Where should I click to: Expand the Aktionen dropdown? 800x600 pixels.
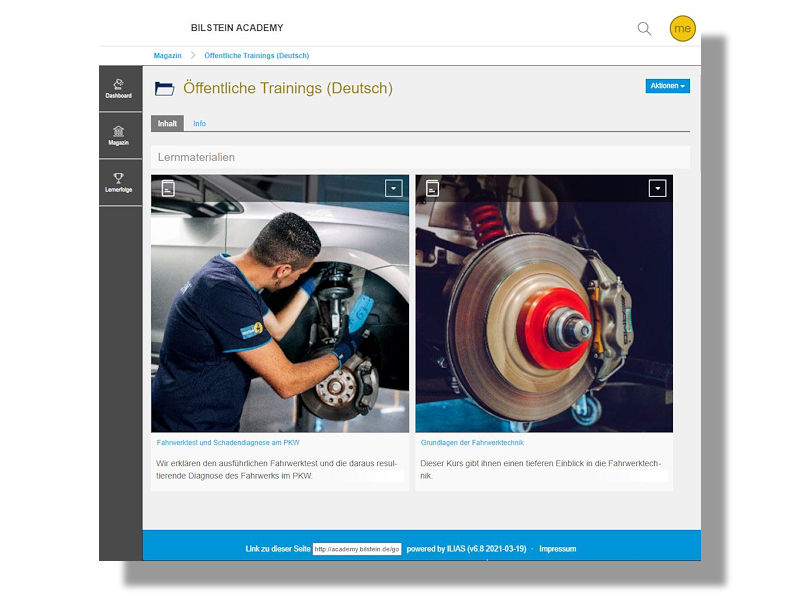tap(667, 86)
